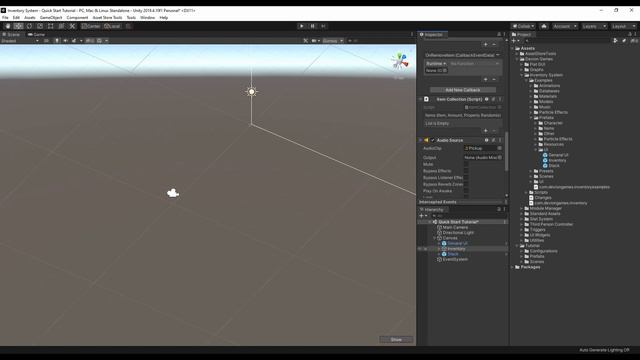
Task: Select the Stack prefab in Hierarchy
Action: point(453,254)
